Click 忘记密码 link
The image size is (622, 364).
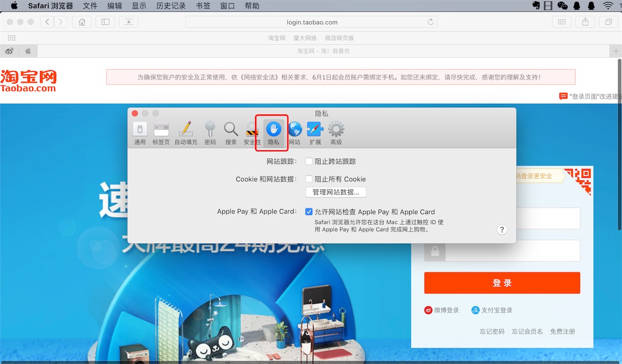point(492,331)
